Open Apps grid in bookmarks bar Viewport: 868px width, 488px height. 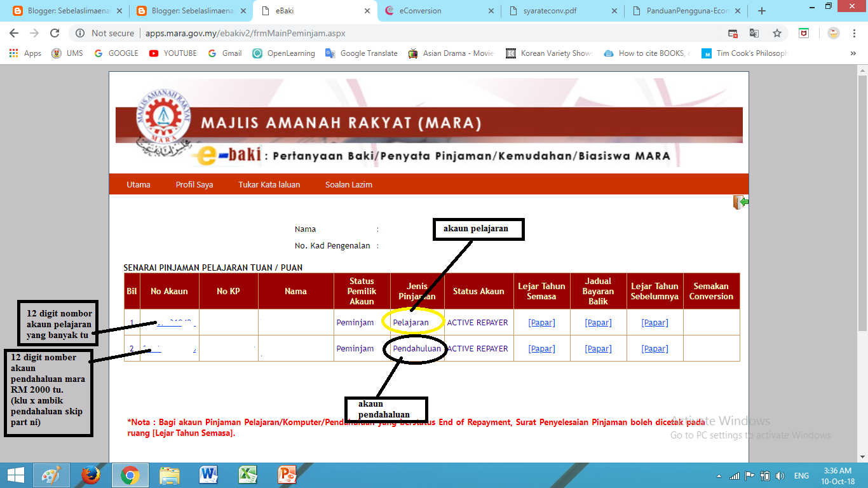tap(25, 53)
